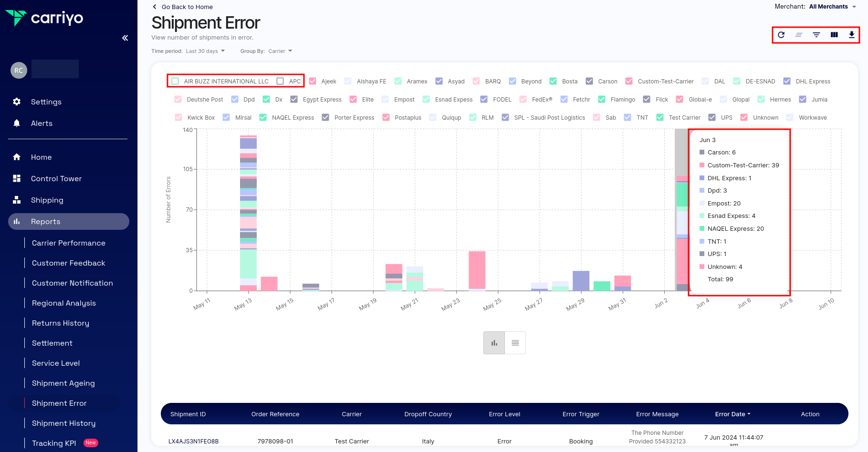Viewport: 868px width, 452px height.
Task: Click the Shipping boxes icon
Action: (x=17, y=200)
